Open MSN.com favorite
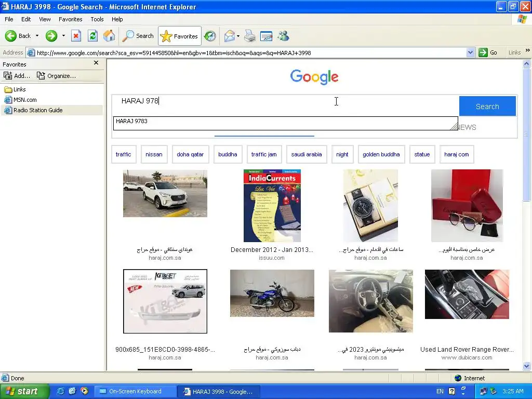Viewport: 532px width, 399px height. click(20, 100)
